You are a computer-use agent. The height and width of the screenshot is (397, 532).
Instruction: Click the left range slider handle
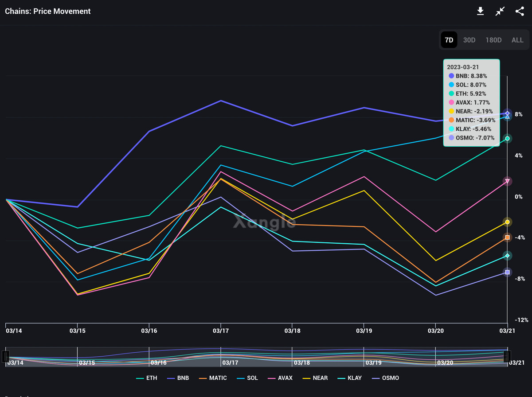click(x=6, y=356)
